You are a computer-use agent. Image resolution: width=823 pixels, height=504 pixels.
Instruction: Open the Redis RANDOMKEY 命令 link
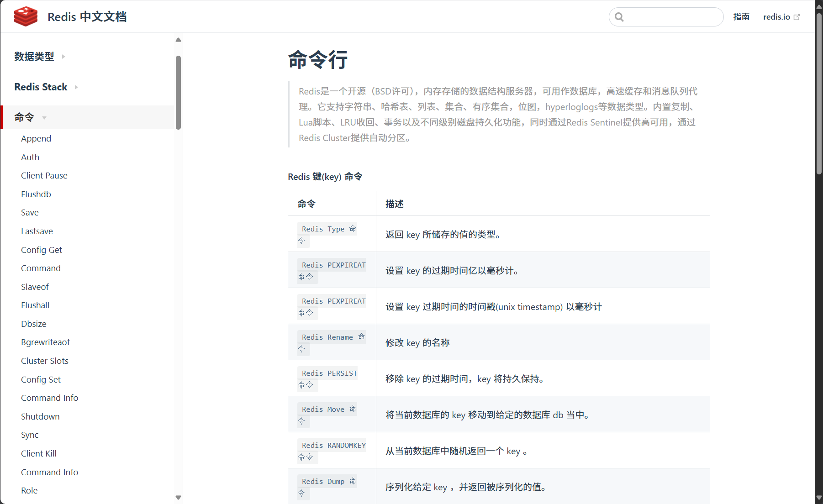click(x=332, y=451)
